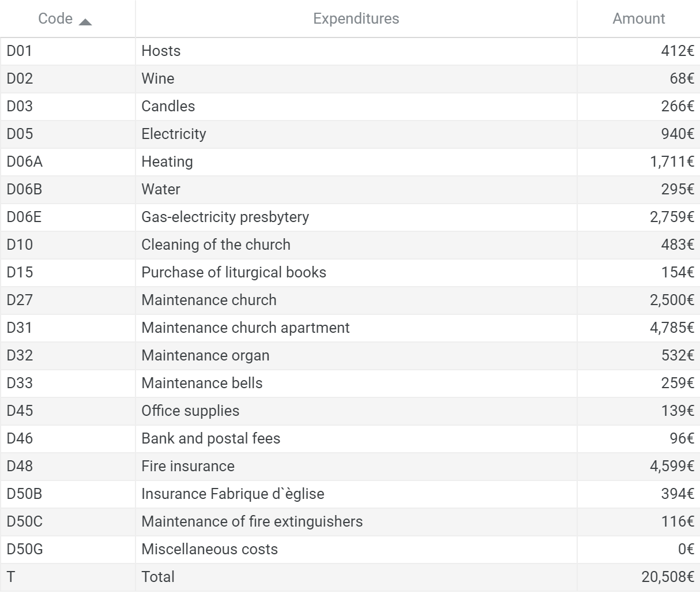This screenshot has height=601, width=700.
Task: Select the Maintenance bells cell
Action: pos(356,383)
